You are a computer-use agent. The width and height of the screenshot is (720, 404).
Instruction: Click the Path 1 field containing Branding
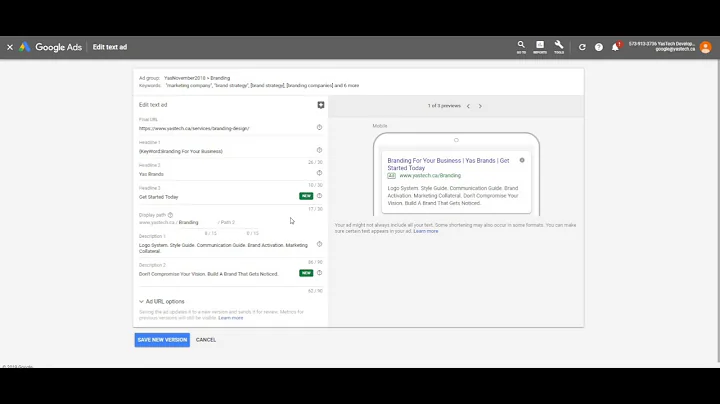coord(197,222)
